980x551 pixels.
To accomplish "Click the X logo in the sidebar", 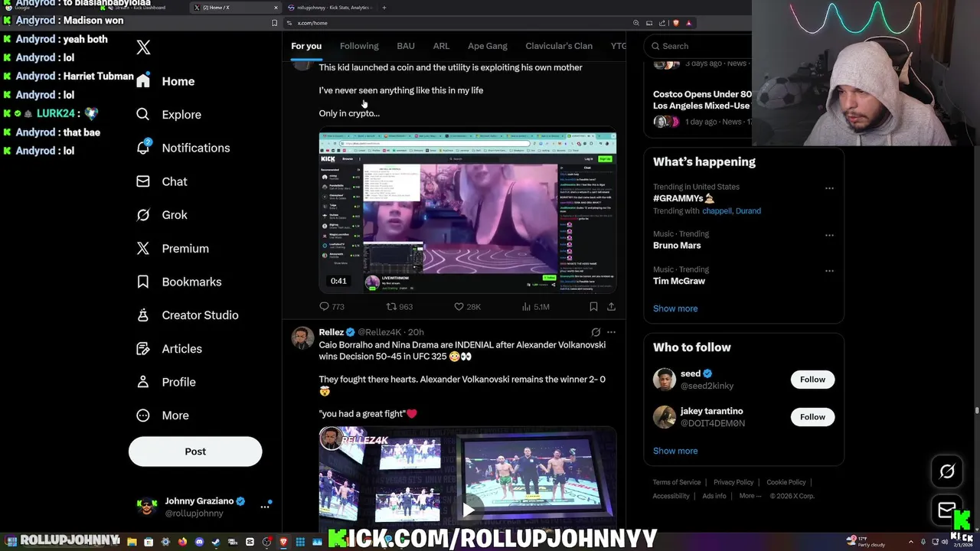I will click(x=143, y=47).
